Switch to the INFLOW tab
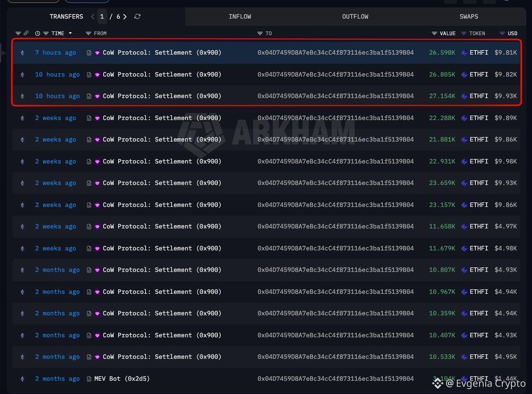This screenshot has height=394, width=532. (240, 17)
